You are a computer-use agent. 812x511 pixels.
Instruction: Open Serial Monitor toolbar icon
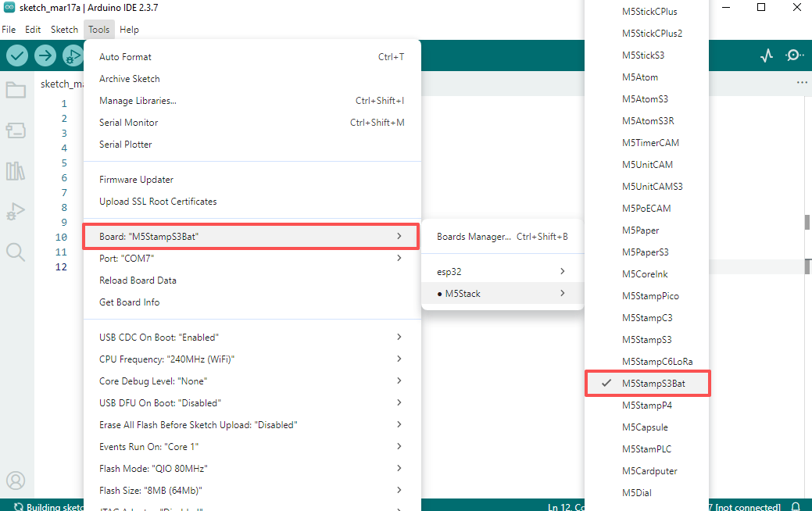(x=795, y=55)
